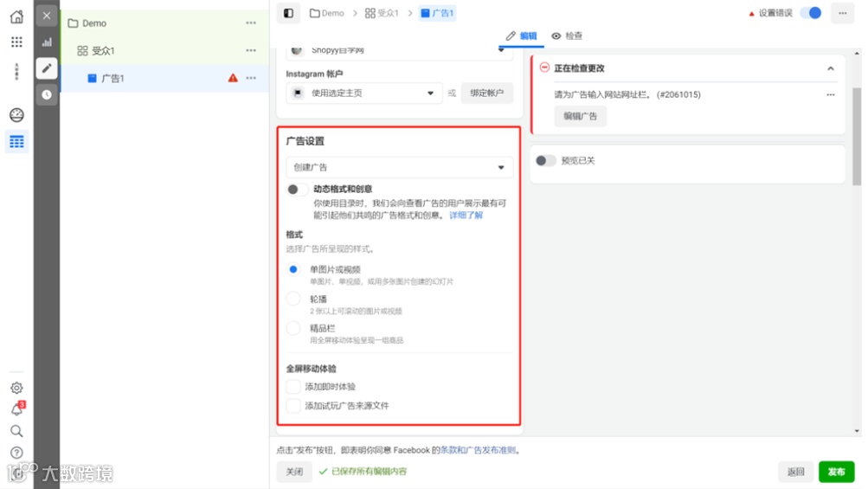Open options for the error message #2061015

pyautogui.click(x=831, y=94)
